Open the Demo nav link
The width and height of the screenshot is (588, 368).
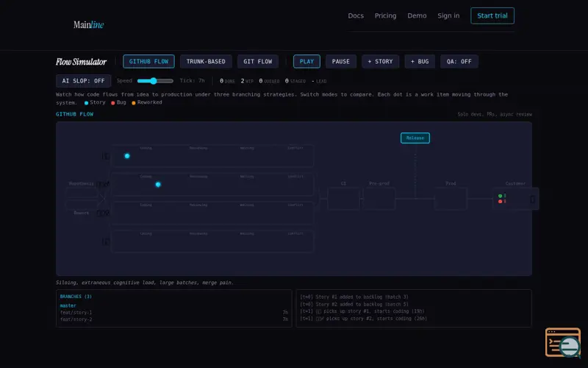[417, 15]
